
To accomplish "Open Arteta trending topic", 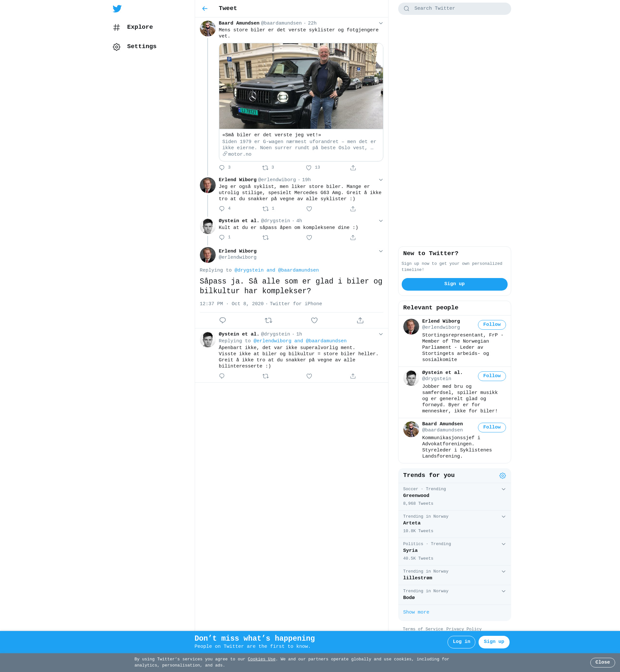I will click(454, 524).
